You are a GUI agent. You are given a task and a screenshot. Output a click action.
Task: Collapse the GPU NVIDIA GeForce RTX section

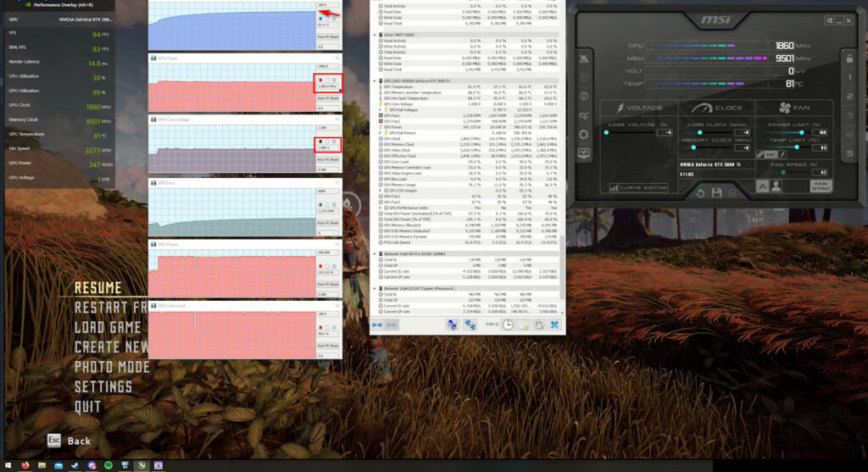click(375, 81)
